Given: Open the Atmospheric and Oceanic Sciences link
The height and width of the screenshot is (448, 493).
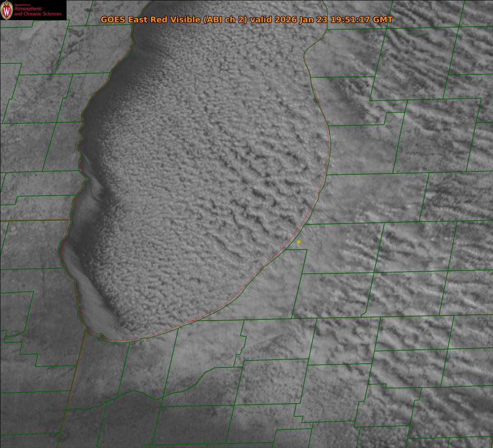Looking at the screenshot, I should [37, 12].
